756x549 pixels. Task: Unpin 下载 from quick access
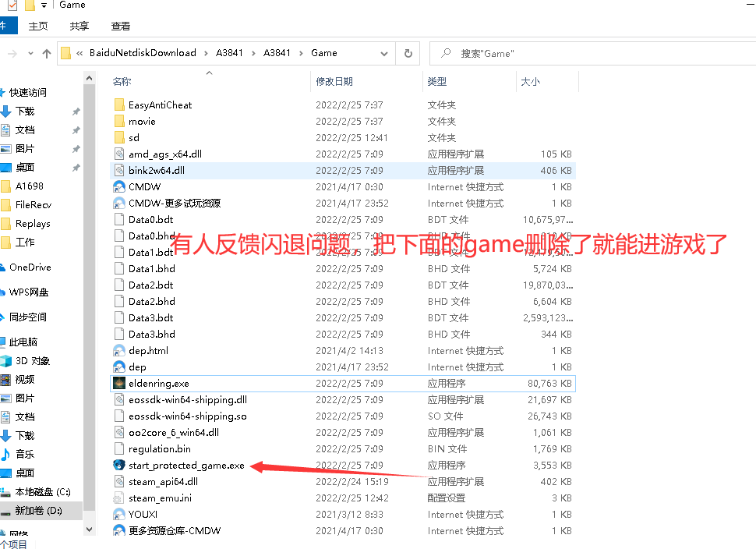(75, 110)
